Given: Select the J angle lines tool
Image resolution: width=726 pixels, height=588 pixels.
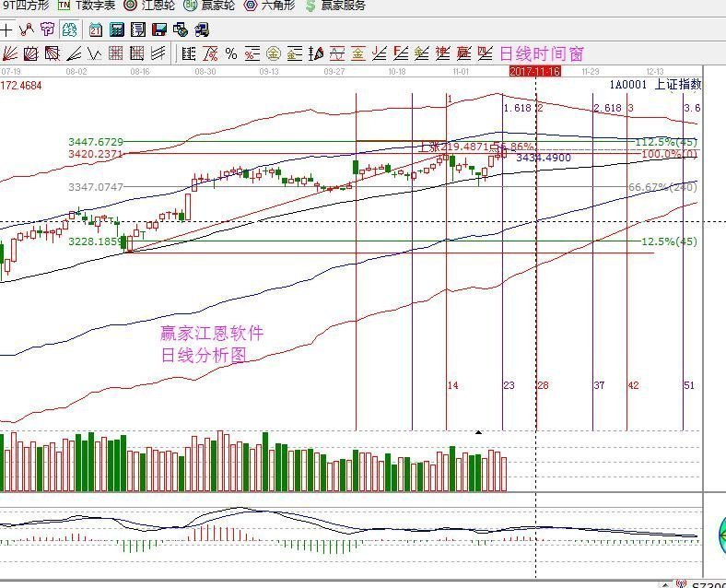Looking at the screenshot, I should (380, 53).
